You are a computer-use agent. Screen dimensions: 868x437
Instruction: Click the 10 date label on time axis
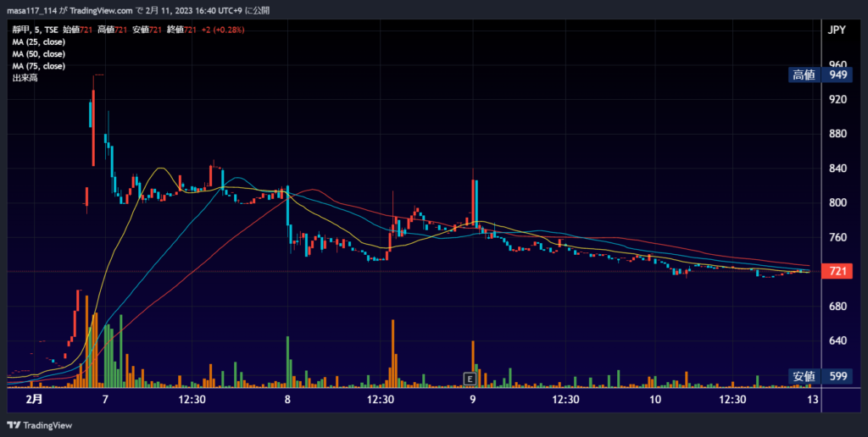click(655, 400)
